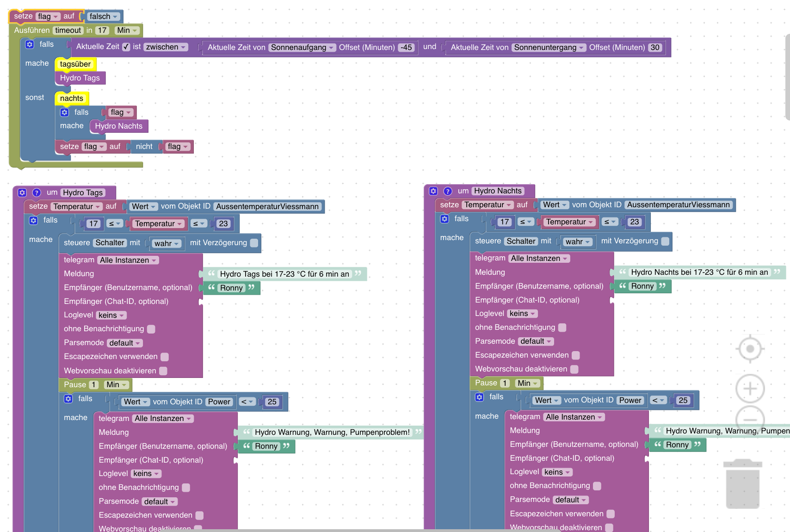The width and height of the screenshot is (790, 532).
Task: Enable 'mit Verzögerung' in Hydro Tags
Action: click(x=254, y=243)
